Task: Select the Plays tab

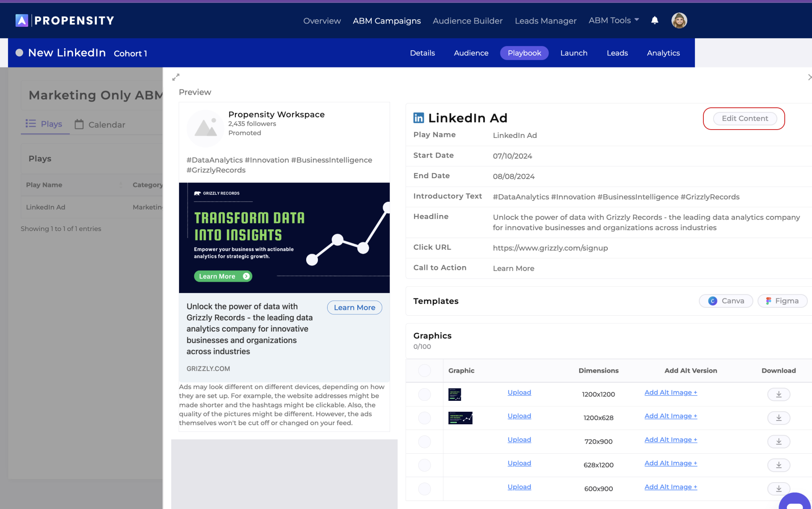Action: [44, 124]
